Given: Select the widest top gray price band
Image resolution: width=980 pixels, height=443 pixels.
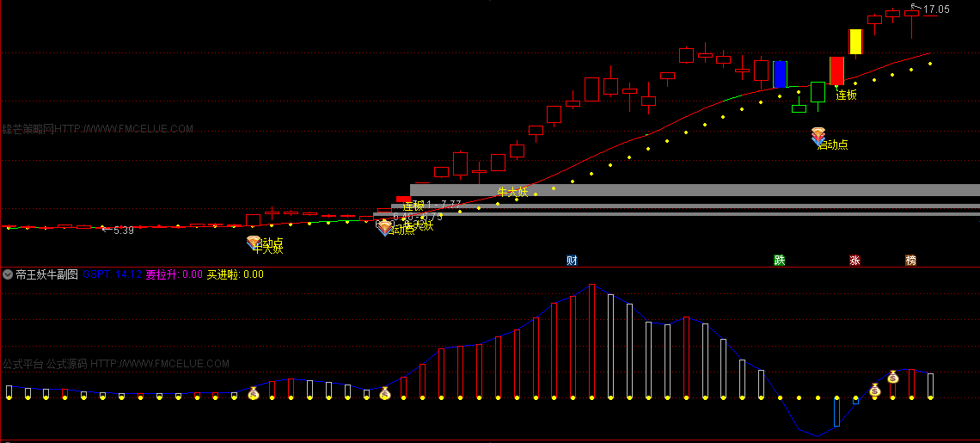Looking at the screenshot, I should coord(695,189).
